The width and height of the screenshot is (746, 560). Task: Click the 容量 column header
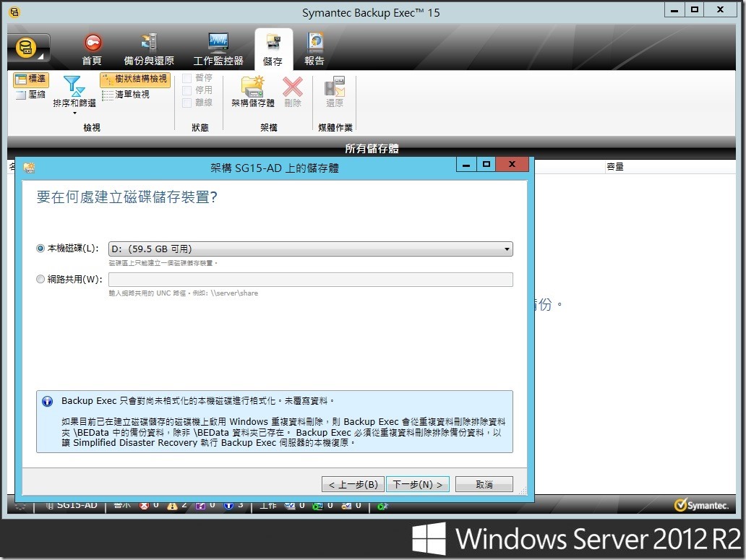point(615,167)
